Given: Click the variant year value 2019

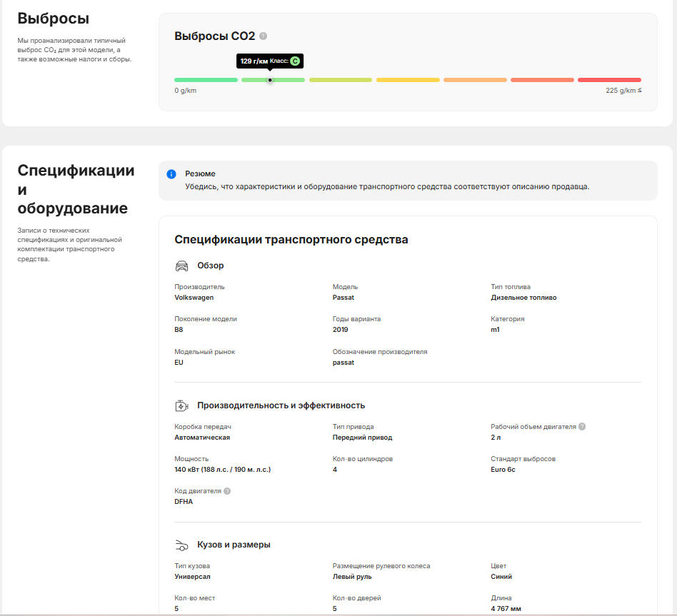Looking at the screenshot, I should tap(340, 329).
